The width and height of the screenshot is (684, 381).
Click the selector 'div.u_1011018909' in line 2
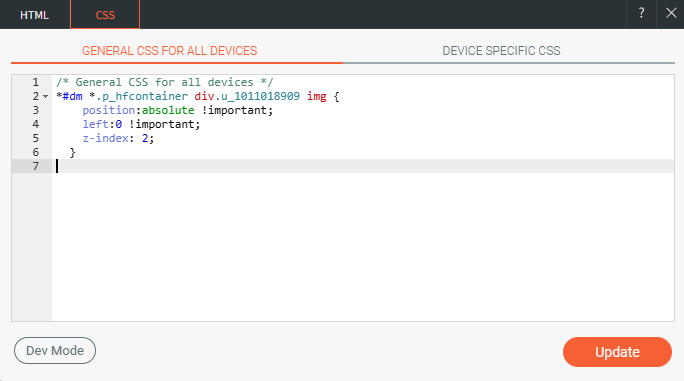tap(247, 96)
